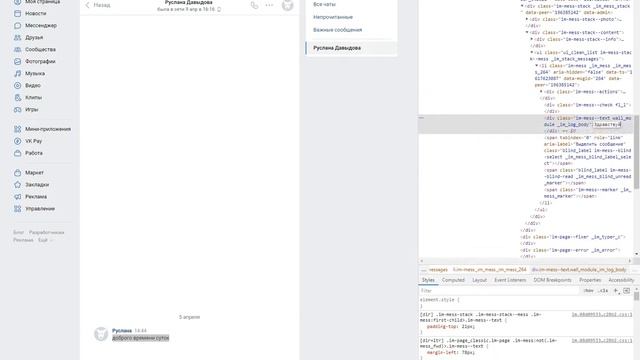The image size is (640, 360).
Task: Toggle :hov element state panel
Action: pos(589,291)
